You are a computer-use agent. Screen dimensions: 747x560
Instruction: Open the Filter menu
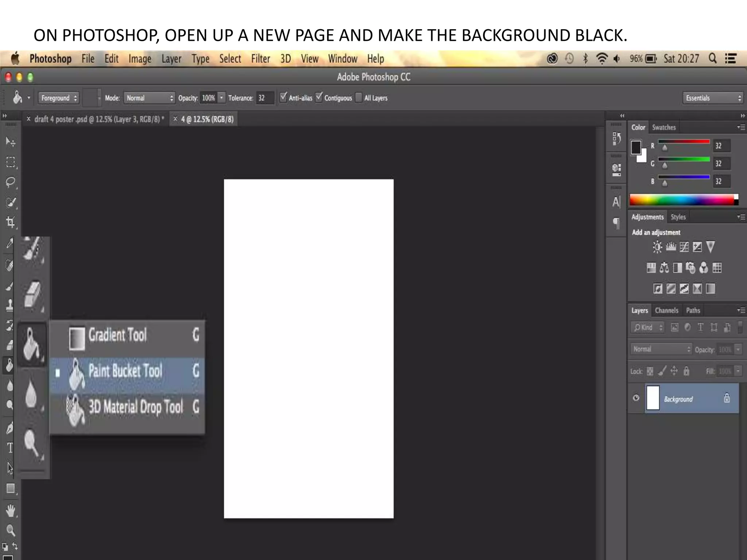(x=260, y=59)
